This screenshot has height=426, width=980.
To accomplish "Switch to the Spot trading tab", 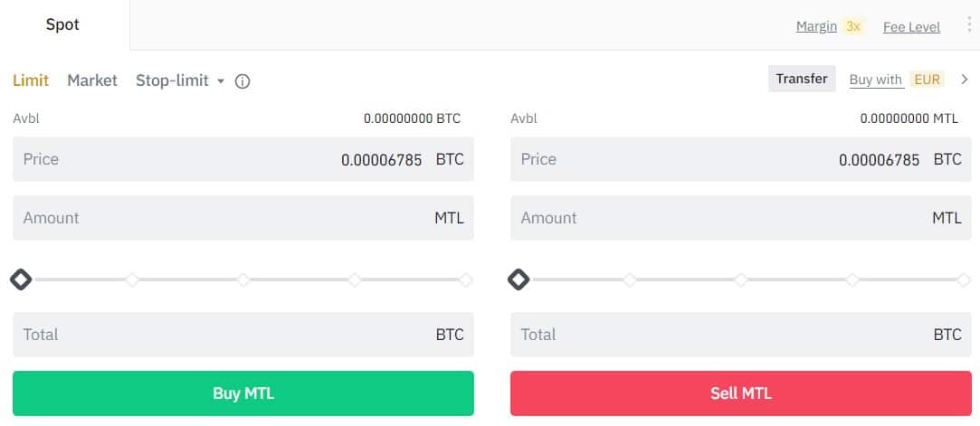I will pos(63,25).
